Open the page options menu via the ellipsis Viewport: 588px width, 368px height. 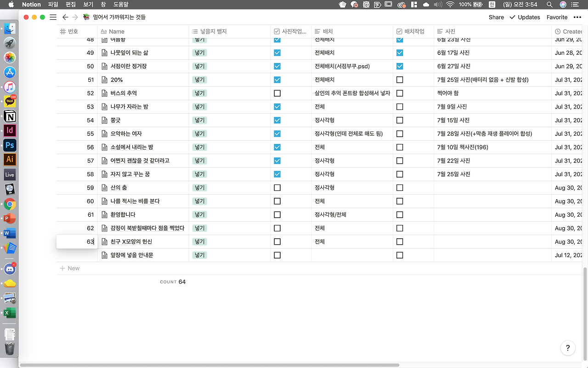click(577, 17)
